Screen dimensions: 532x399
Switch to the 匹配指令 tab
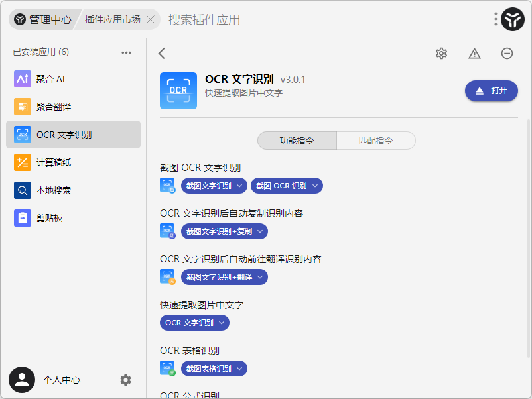tap(376, 141)
